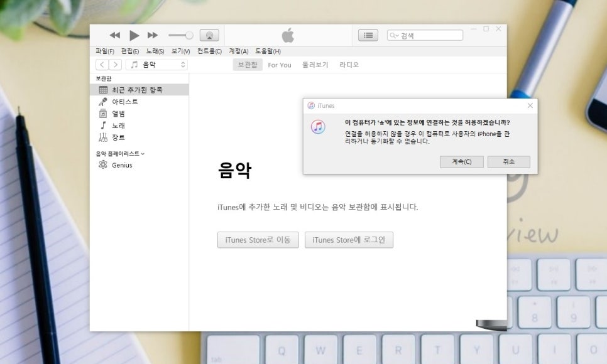Click 계속(C) in the iTunes dialog
The width and height of the screenshot is (607, 364).
click(461, 162)
